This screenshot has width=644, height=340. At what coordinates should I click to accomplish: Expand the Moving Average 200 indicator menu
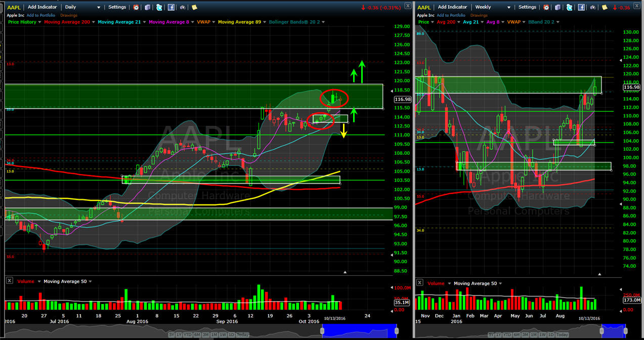(x=93, y=22)
